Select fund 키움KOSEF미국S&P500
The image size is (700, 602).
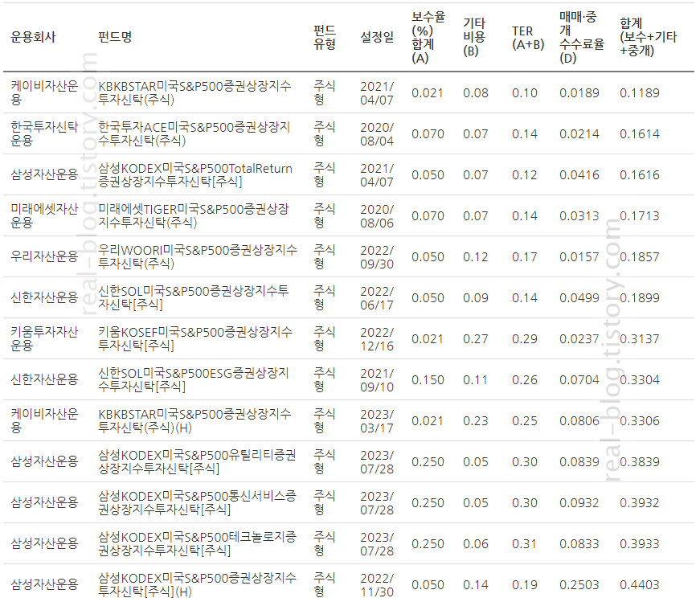tap(195, 338)
